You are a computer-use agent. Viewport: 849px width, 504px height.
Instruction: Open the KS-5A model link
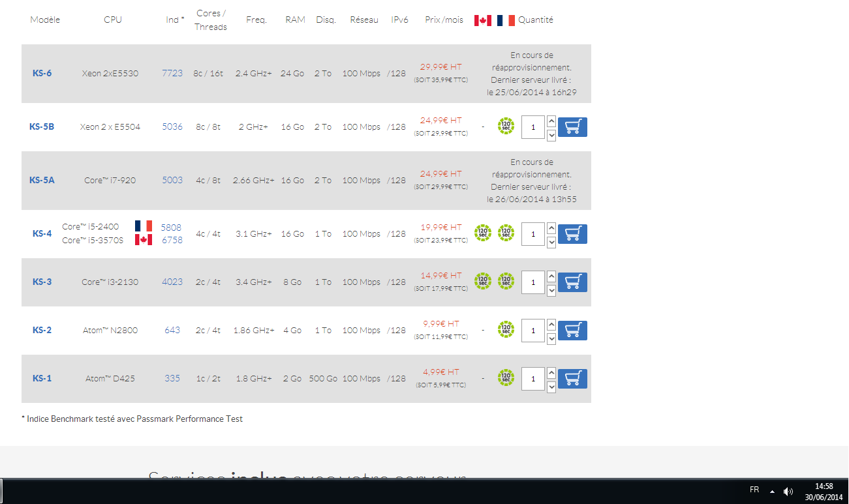42,180
